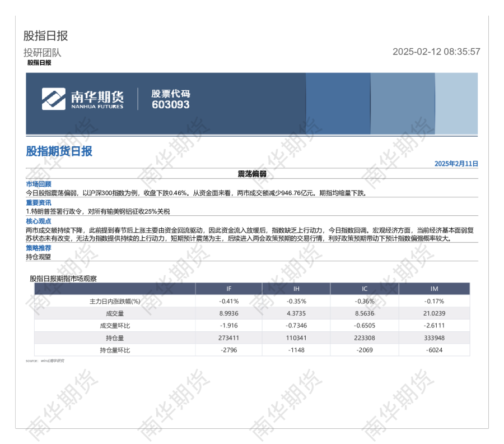Click the open interest value 333948
Image resolution: width=504 pixels, height=444 pixels.
tap(434, 338)
